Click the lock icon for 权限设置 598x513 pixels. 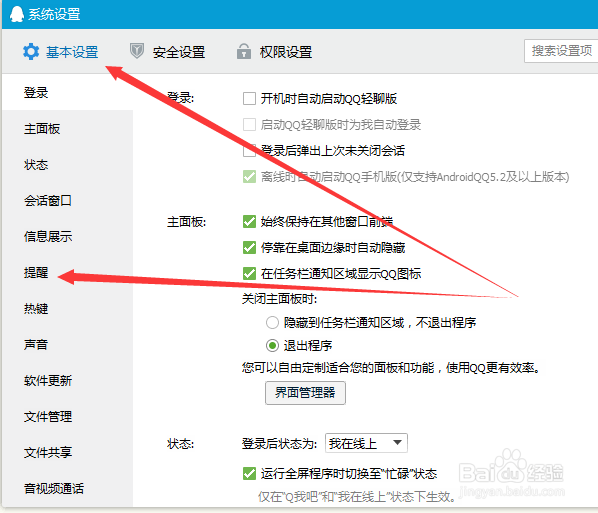pyautogui.click(x=244, y=51)
